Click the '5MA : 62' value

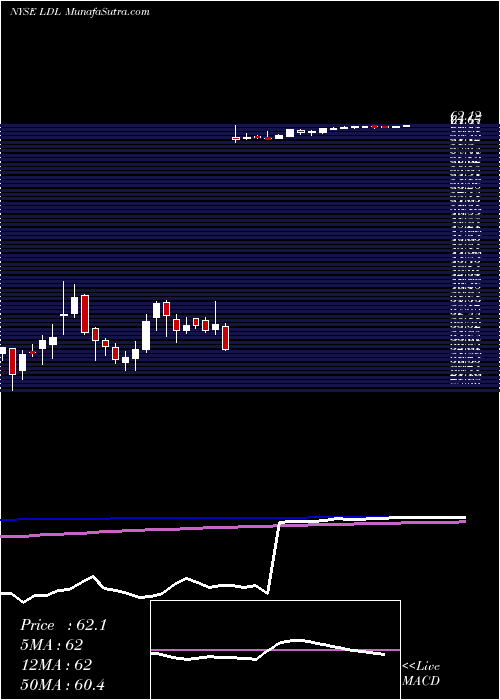point(52,645)
